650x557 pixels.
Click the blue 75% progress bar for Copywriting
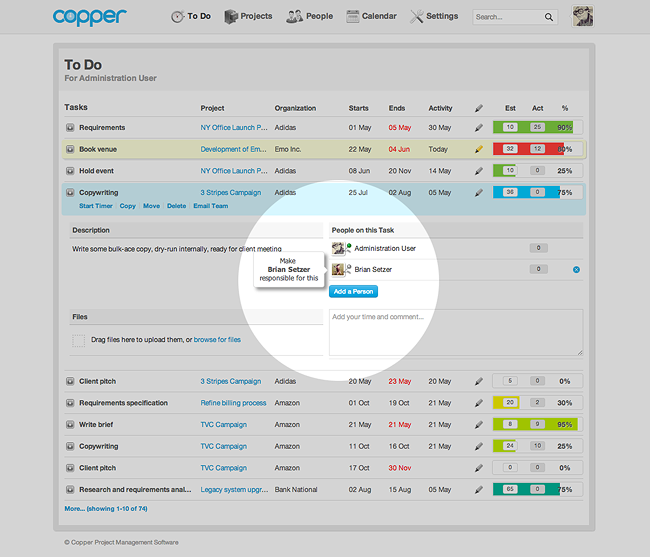[x=538, y=192]
